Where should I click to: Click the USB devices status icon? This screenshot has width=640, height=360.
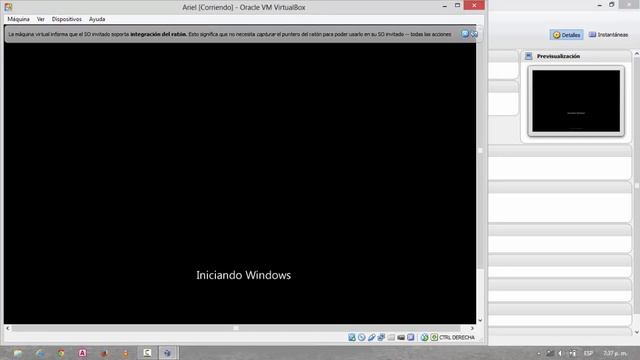[371, 337]
